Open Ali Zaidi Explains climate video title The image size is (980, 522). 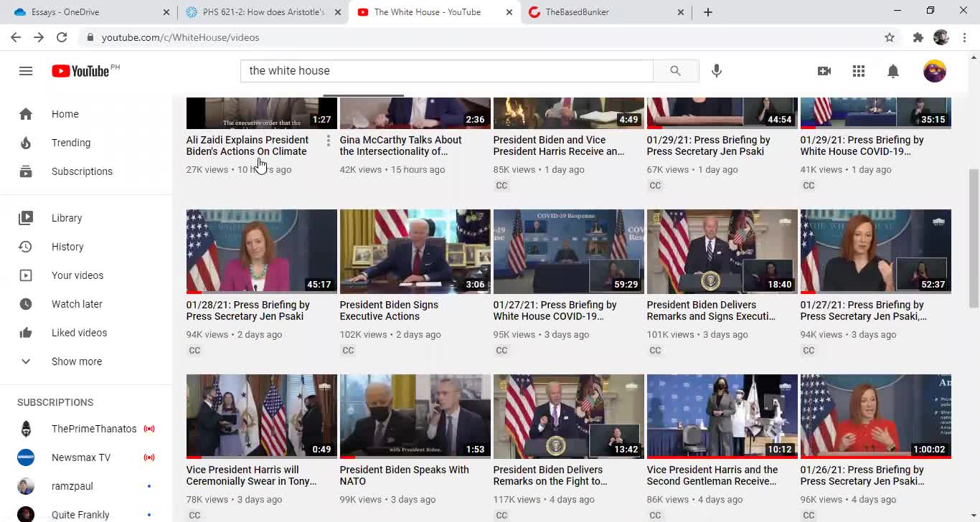click(248, 146)
